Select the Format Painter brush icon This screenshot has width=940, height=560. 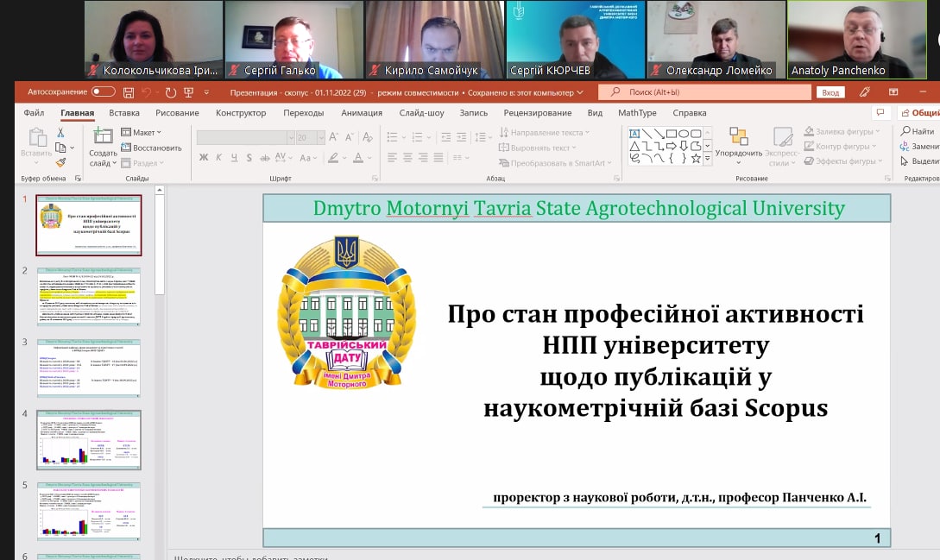tap(60, 161)
